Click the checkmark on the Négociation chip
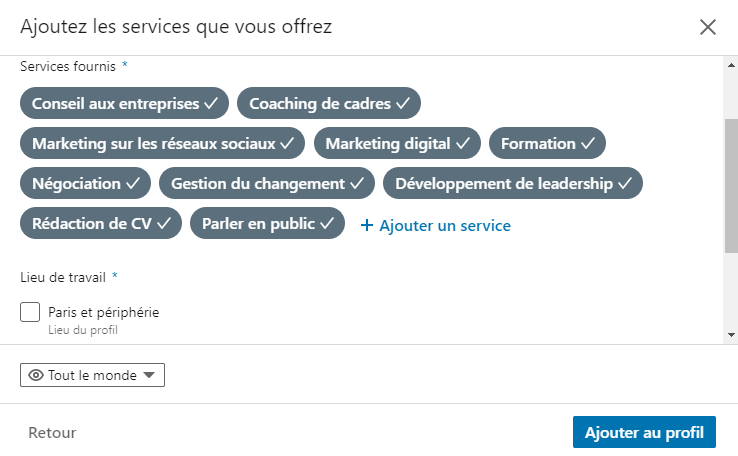This screenshot has width=738, height=456. [x=132, y=184]
